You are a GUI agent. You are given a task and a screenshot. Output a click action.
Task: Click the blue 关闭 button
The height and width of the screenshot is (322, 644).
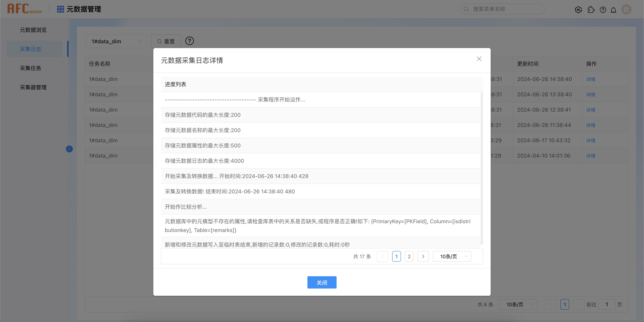tap(322, 282)
